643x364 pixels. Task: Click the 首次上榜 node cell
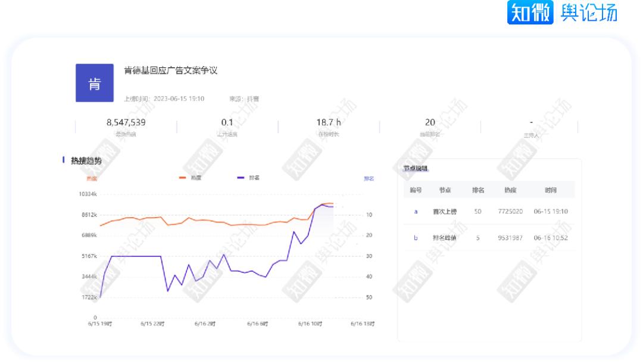pyautogui.click(x=445, y=212)
